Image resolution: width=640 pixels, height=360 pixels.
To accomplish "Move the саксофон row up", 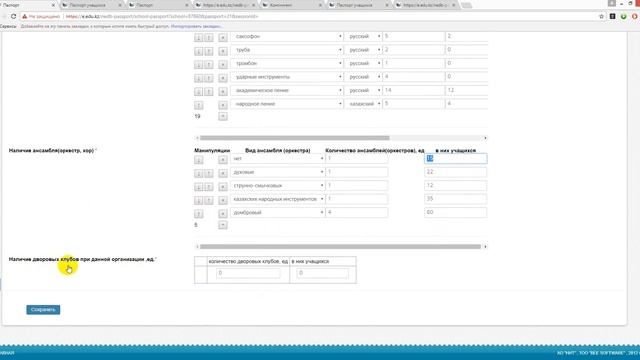I will 209,38.
